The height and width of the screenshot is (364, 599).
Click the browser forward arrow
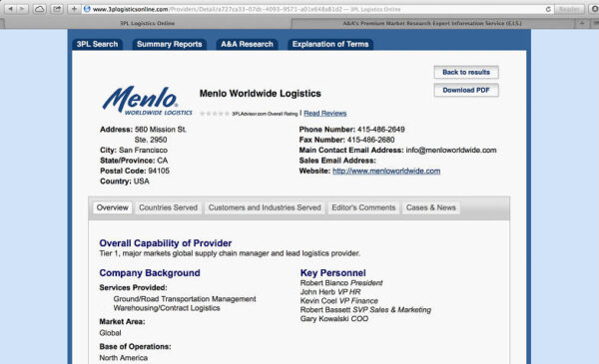coord(22,9)
